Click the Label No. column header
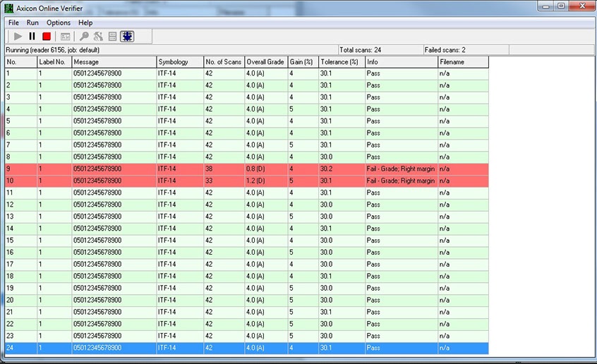The width and height of the screenshot is (597, 364). [54, 61]
